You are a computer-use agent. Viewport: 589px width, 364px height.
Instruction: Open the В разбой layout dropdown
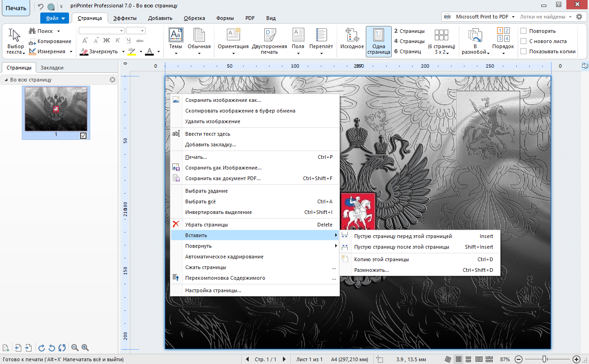(x=475, y=41)
